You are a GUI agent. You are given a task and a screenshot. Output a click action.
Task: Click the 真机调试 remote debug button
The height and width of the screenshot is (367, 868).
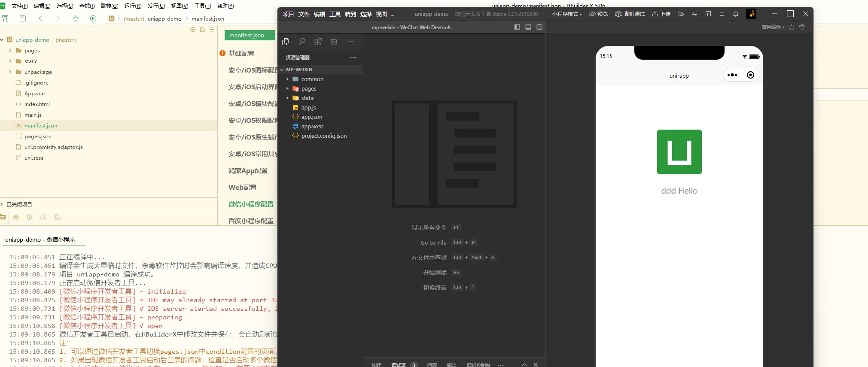pos(630,14)
